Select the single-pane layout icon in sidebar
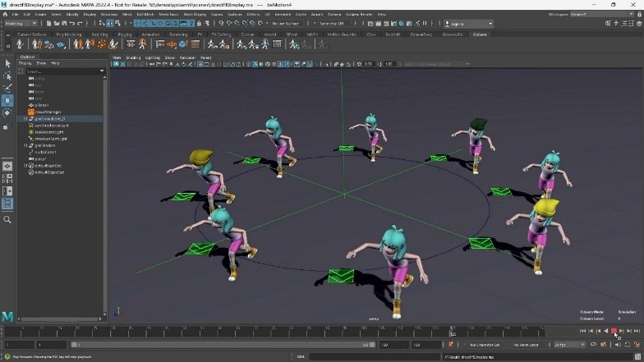The image size is (644, 362). 7,166
